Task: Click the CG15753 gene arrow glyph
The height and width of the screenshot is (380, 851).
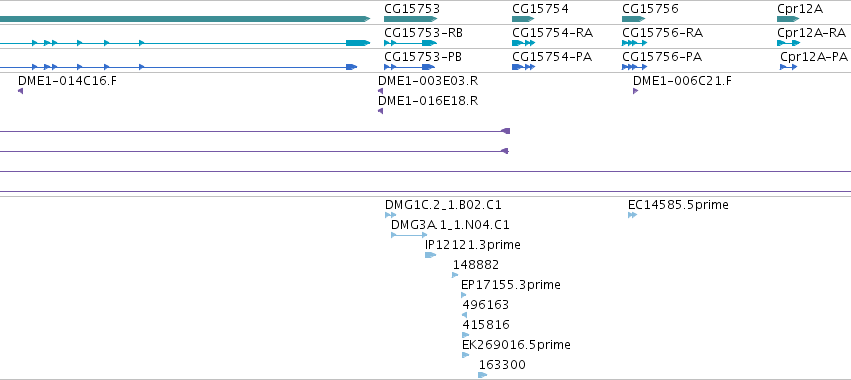Action: click(x=410, y=19)
